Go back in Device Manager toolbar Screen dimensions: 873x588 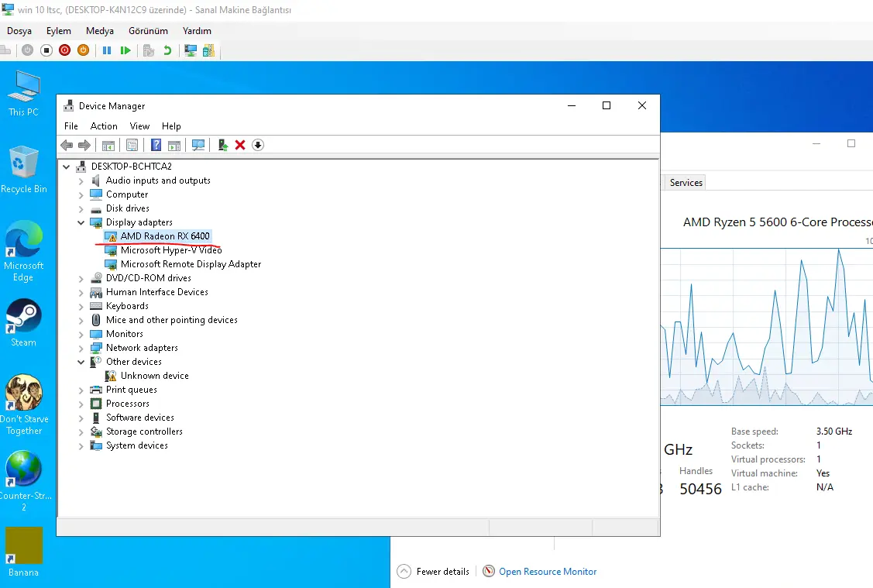pos(67,146)
